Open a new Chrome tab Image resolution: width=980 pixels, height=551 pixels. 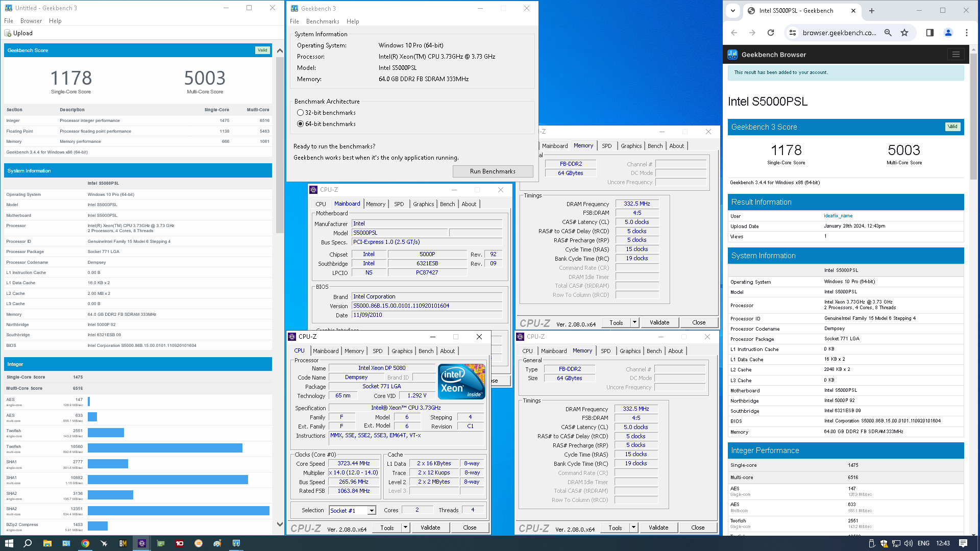[x=872, y=11]
